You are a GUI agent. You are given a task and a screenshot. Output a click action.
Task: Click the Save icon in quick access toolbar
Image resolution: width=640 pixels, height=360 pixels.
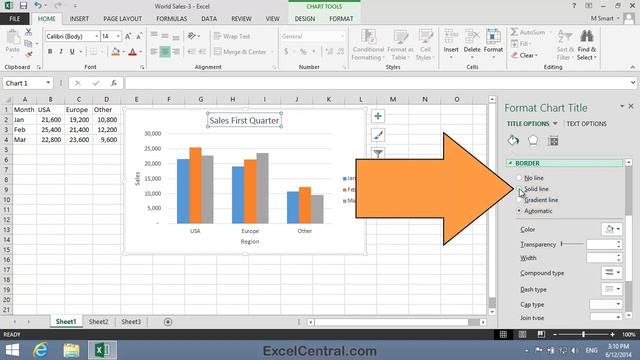[23, 6]
